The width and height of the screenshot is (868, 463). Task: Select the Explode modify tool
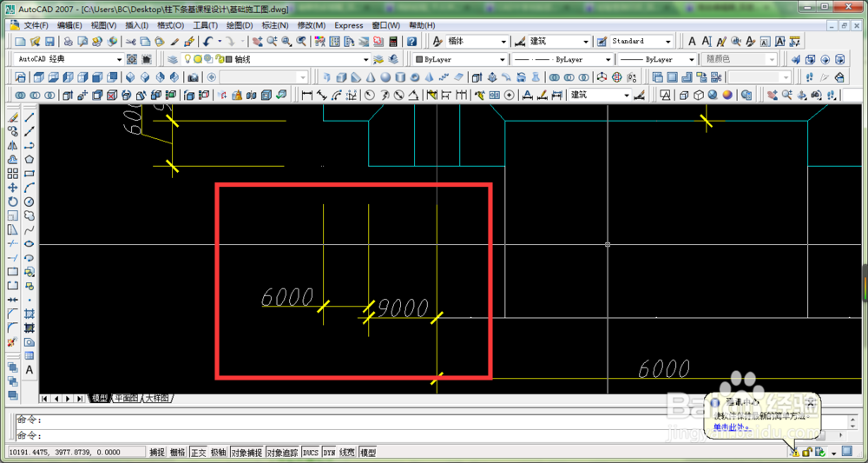(13, 341)
